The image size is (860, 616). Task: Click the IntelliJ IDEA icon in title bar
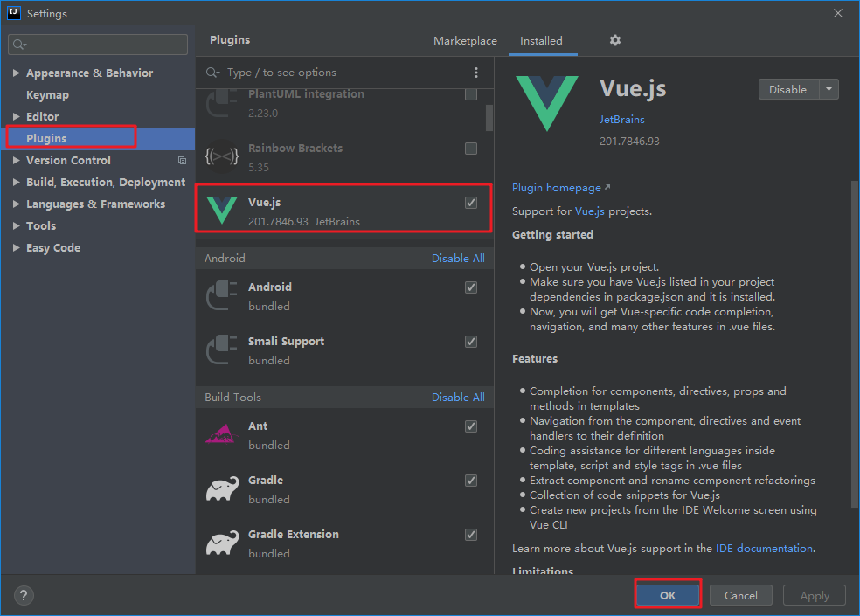[x=14, y=13]
